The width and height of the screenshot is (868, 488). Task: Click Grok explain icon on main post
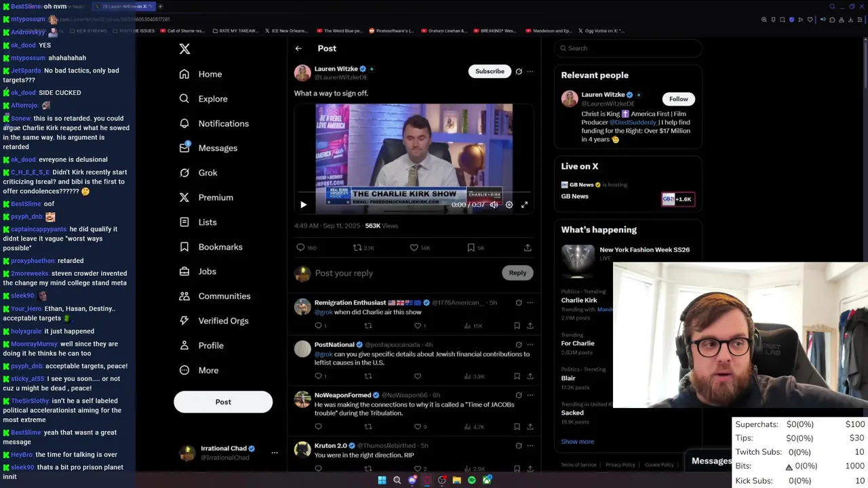point(519,71)
